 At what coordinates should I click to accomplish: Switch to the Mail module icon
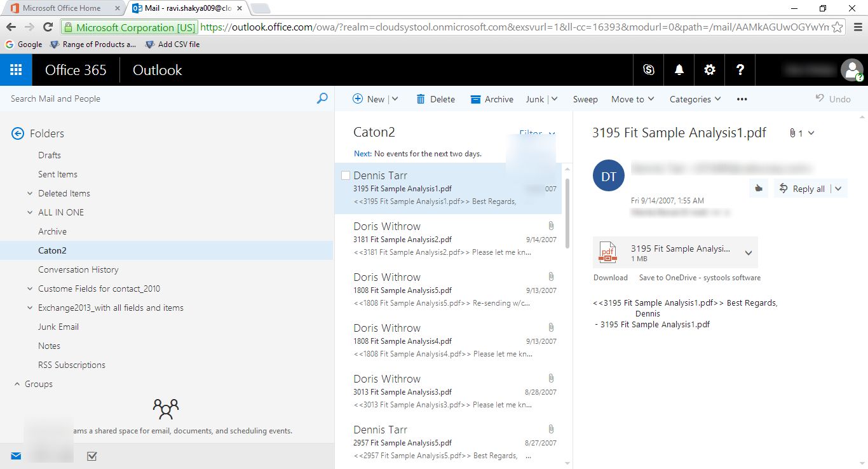(x=16, y=456)
